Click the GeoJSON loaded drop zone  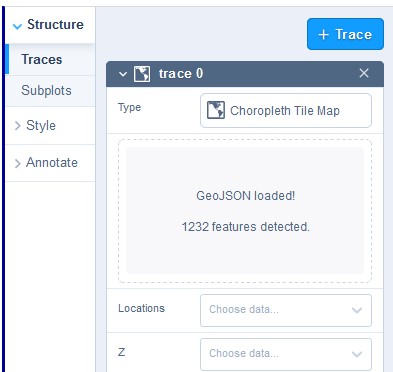(x=245, y=211)
